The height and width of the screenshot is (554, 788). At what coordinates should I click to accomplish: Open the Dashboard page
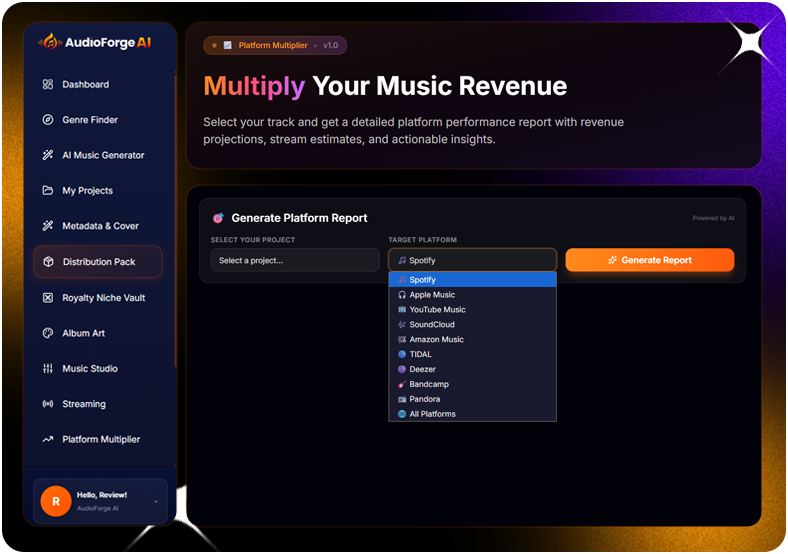click(97, 84)
